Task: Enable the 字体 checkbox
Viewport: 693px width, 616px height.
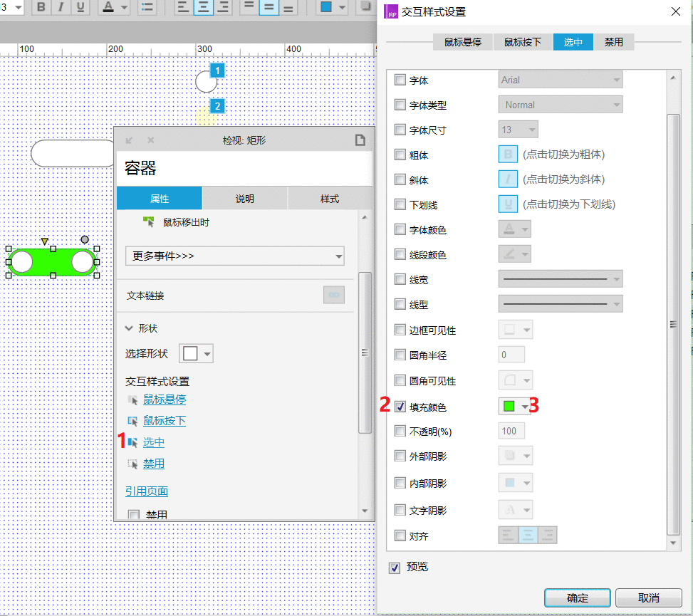Action: tap(400, 80)
